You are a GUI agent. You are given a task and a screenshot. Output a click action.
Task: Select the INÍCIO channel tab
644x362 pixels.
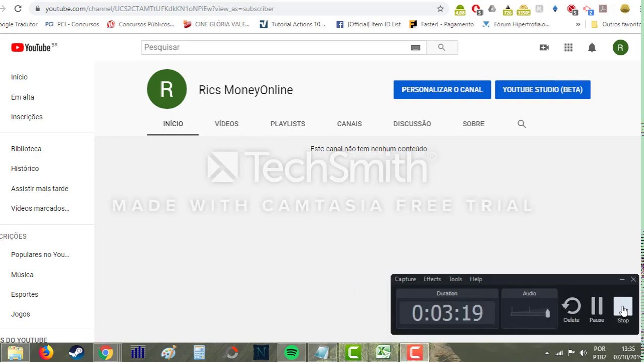click(173, 124)
